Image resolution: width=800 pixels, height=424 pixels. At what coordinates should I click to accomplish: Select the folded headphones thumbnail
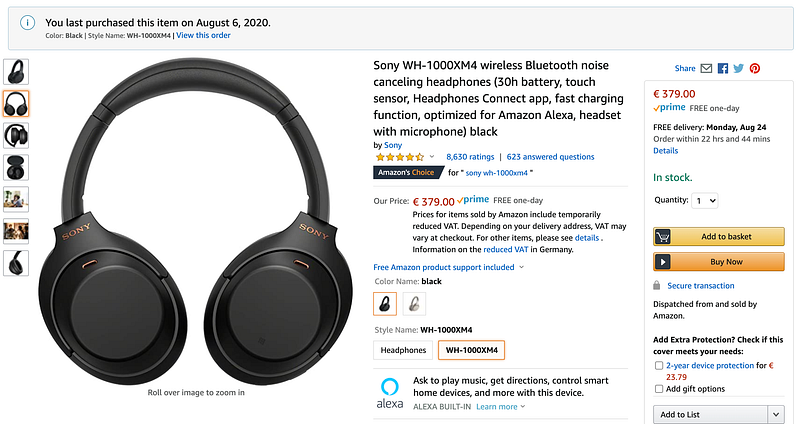[x=16, y=136]
